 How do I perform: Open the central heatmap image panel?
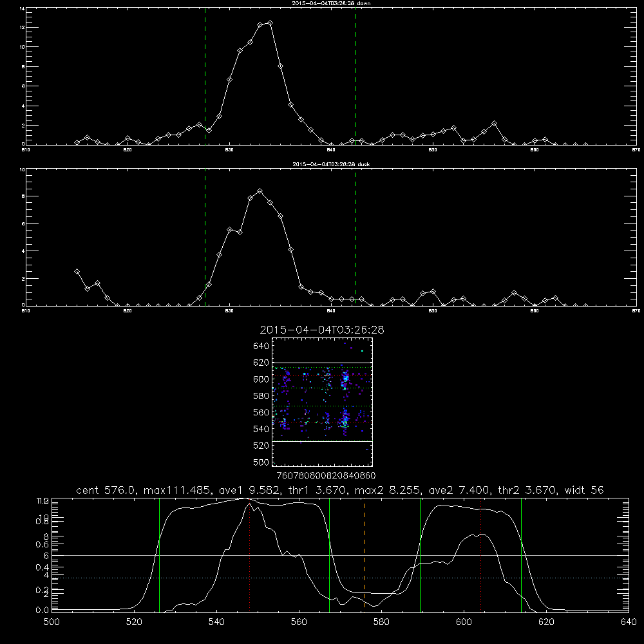click(x=322, y=402)
